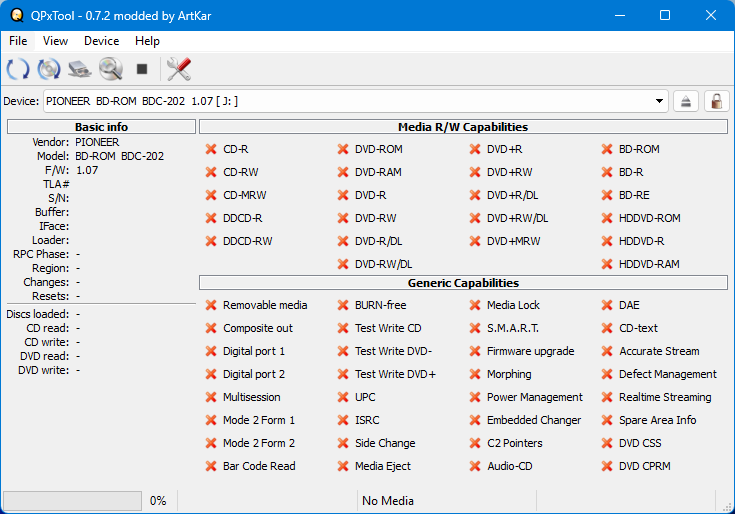
Task: Click the Generic Capabilities header
Action: pyautogui.click(x=463, y=283)
